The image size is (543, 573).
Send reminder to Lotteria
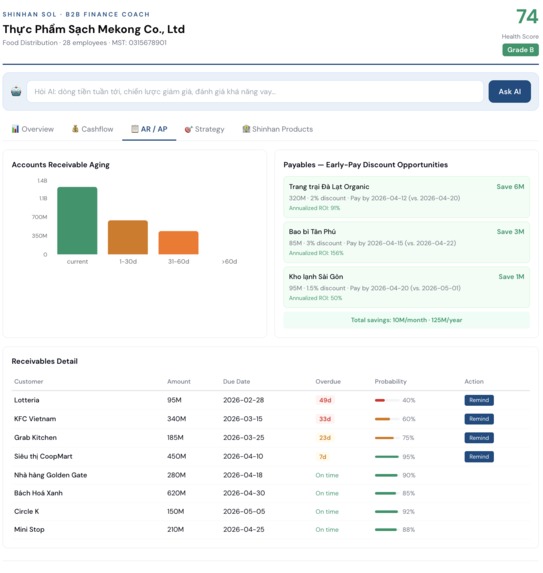point(479,400)
